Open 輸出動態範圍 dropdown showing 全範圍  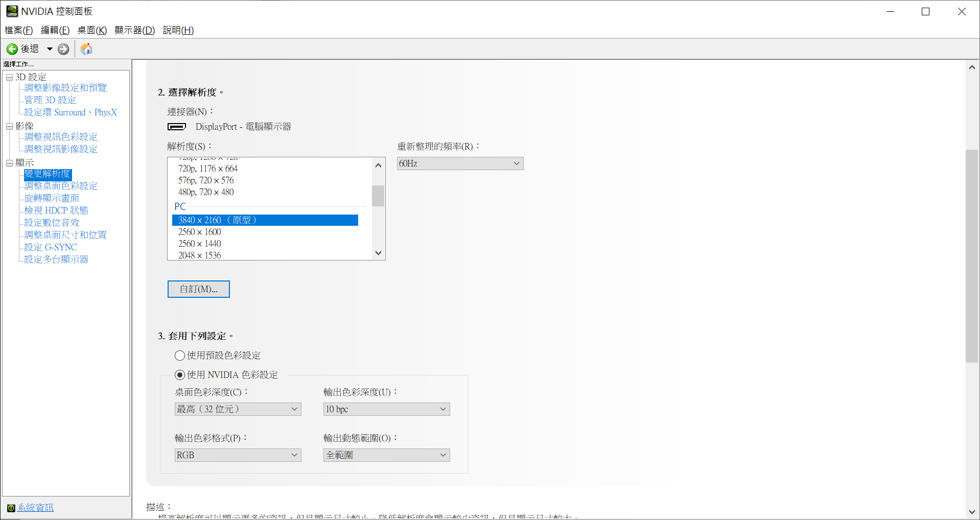click(386, 455)
